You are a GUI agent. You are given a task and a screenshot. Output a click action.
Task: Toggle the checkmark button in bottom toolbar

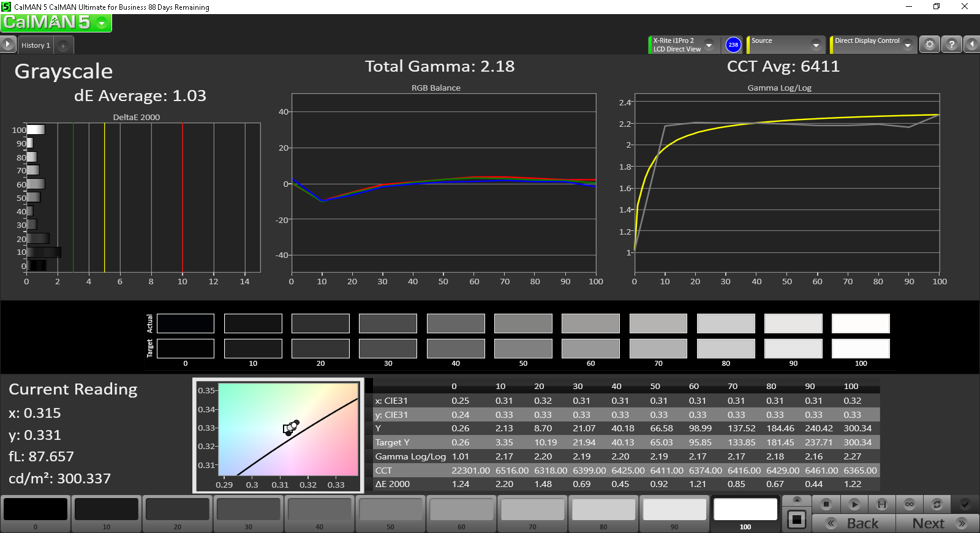coord(965,504)
